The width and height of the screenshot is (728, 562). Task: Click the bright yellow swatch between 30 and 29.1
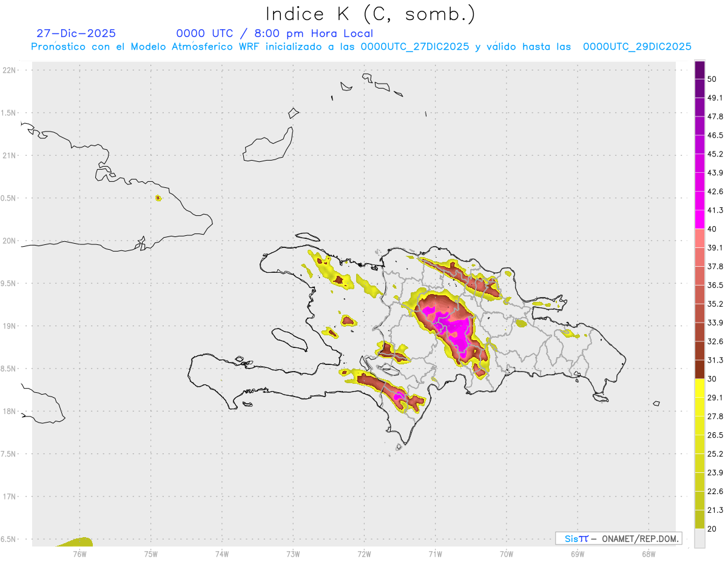[x=699, y=388]
